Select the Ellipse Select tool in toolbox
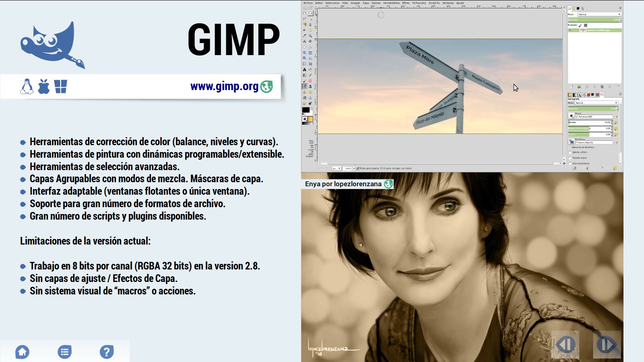The image size is (644, 362). tap(310, 13)
